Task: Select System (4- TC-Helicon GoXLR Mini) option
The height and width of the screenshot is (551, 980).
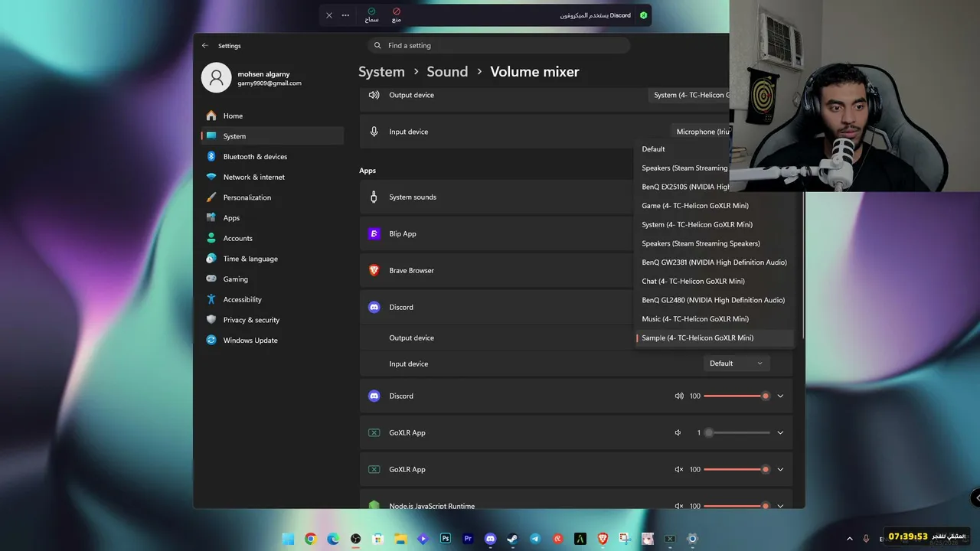Action: [714, 225]
